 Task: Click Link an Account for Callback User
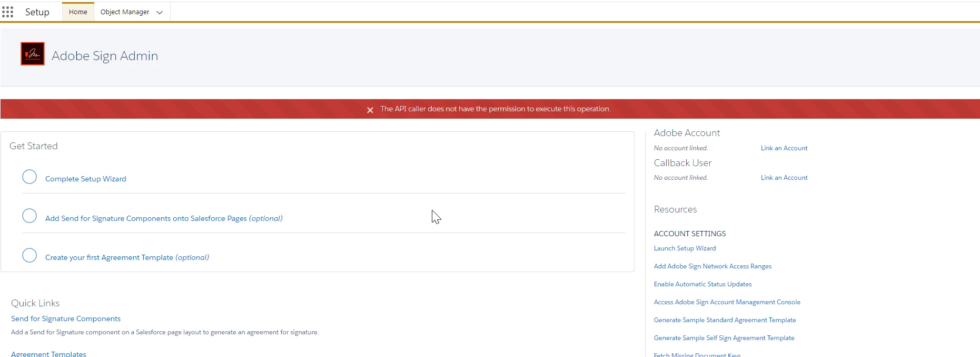point(784,178)
